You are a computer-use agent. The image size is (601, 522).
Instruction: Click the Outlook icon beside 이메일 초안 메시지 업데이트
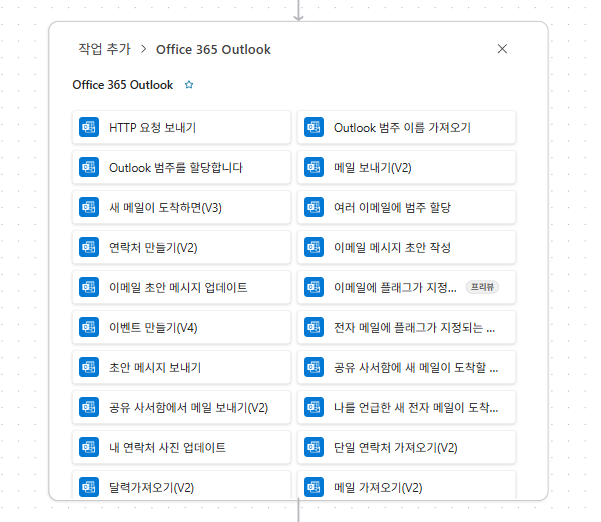pos(89,287)
